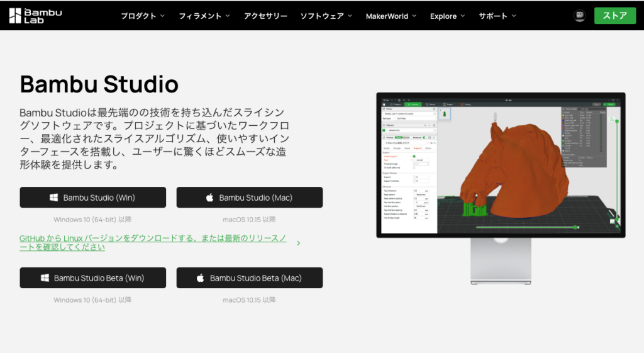Image resolution: width=644 pixels, height=353 pixels.
Task: Click the Windows icon on Bambu Studio (Win)
Action: [54, 198]
